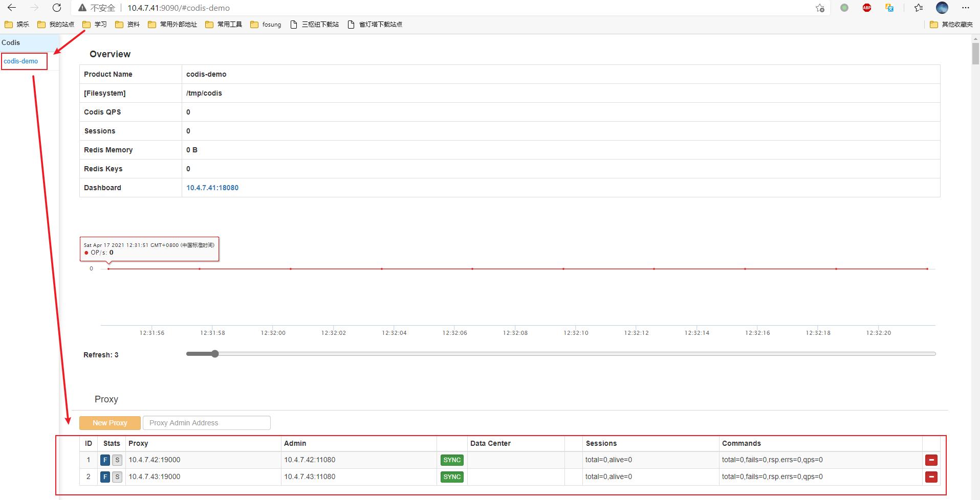Open the green circle browser extension
The height and width of the screenshot is (500, 980).
click(844, 8)
